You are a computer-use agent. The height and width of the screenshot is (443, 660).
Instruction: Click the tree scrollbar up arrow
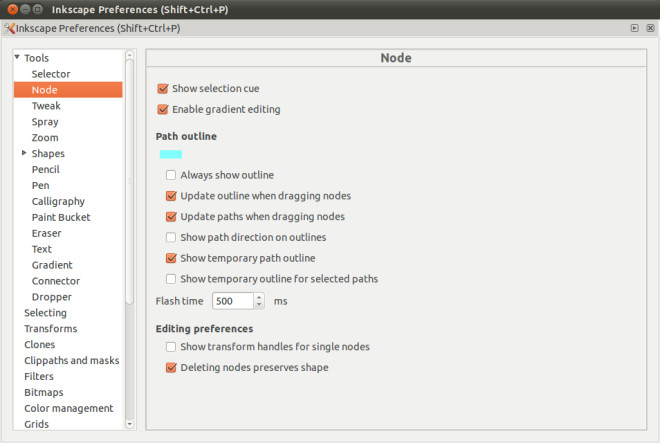click(x=130, y=55)
